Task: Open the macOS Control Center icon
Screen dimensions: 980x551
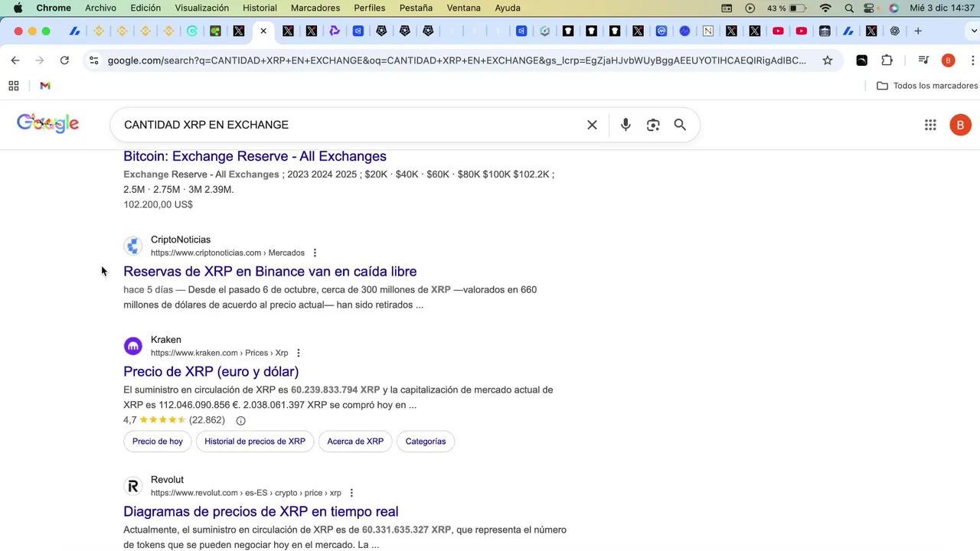Action: [x=870, y=8]
